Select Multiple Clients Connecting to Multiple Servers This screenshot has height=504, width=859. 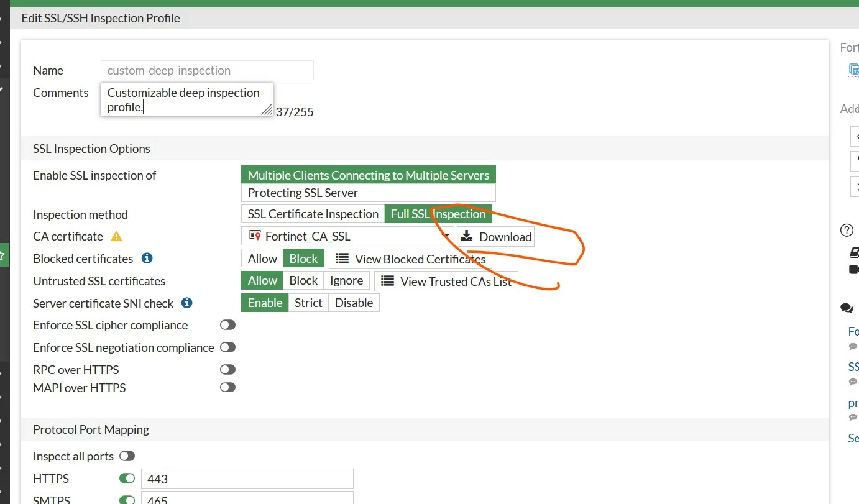click(x=369, y=175)
